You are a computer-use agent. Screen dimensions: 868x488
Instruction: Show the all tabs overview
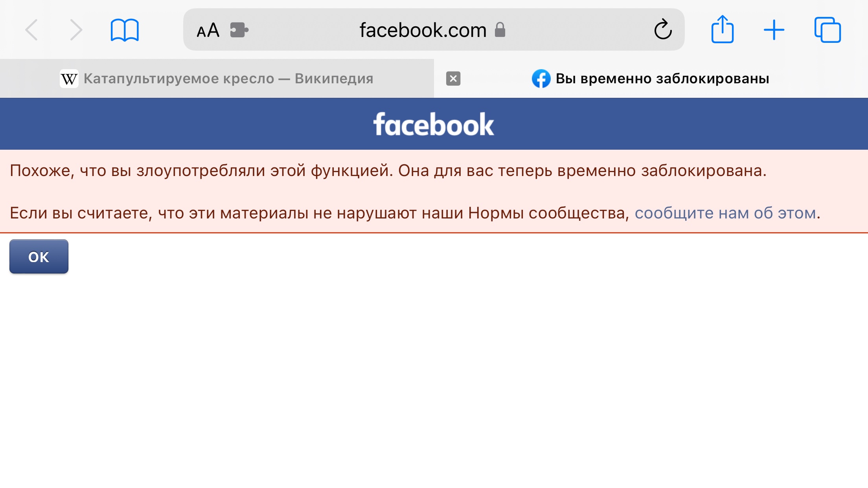pyautogui.click(x=828, y=29)
